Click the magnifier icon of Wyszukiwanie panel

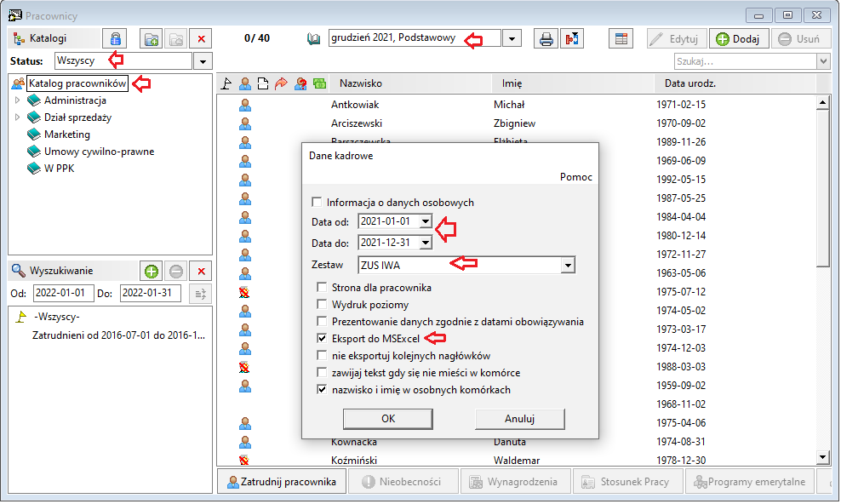18,271
